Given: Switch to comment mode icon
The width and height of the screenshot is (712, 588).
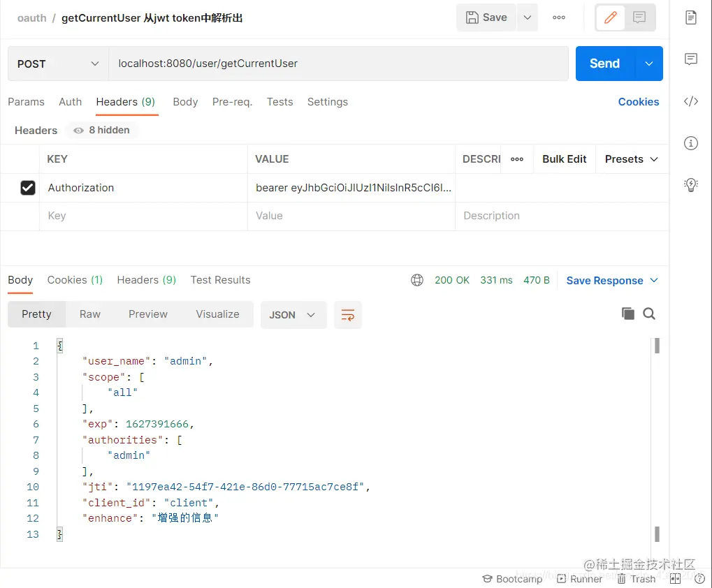Looking at the screenshot, I should pos(639,17).
